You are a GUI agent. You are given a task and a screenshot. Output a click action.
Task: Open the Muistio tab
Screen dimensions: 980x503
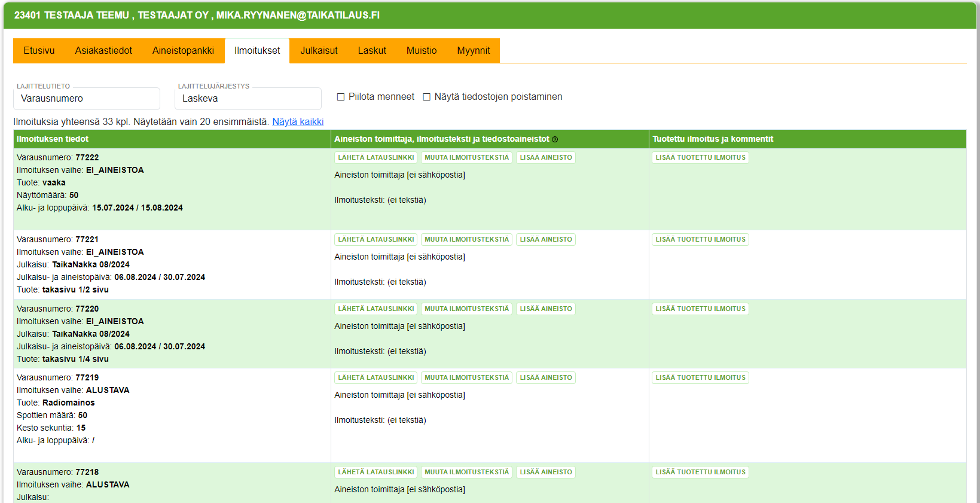(422, 51)
